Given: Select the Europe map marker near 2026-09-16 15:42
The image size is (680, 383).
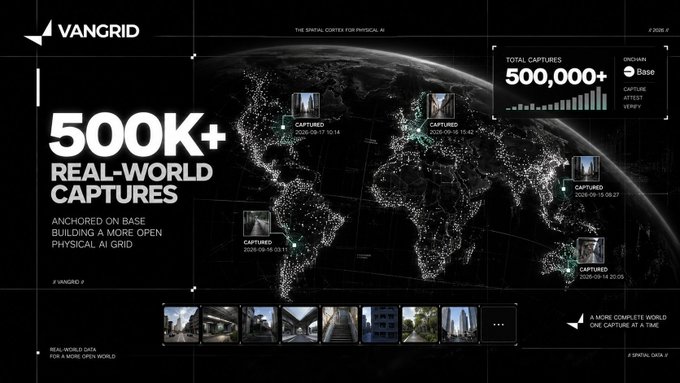Looking at the screenshot, I should (x=418, y=130).
